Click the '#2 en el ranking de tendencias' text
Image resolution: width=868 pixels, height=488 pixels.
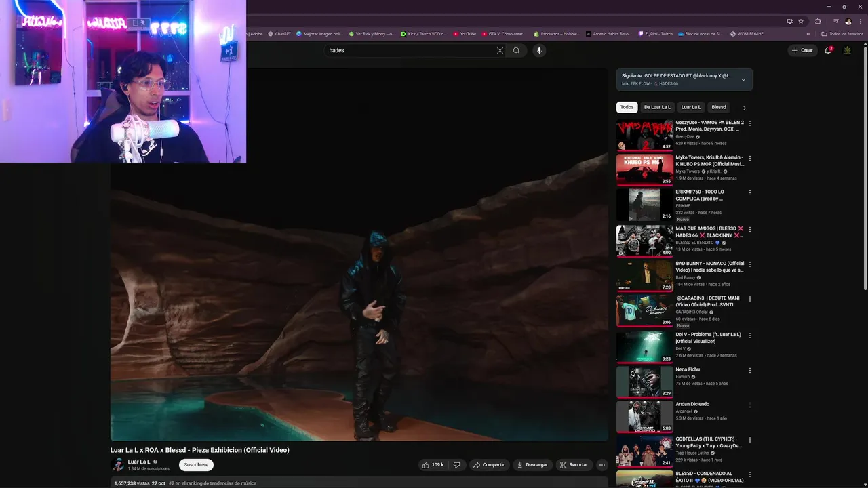212,483
